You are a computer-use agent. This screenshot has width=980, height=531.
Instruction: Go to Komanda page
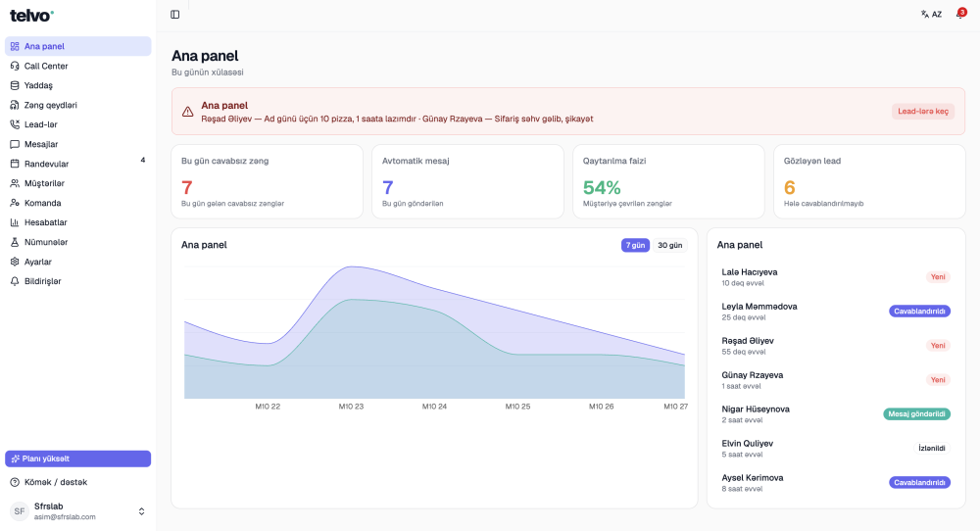click(x=78, y=203)
